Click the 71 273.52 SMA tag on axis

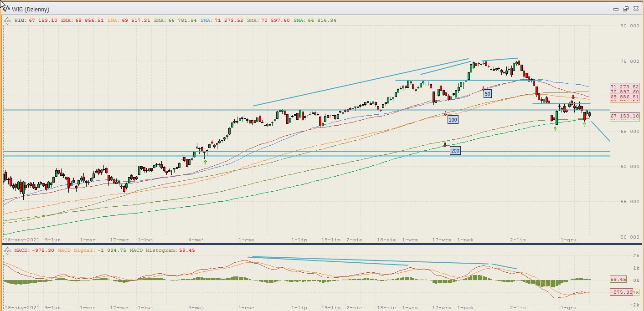pos(624,86)
